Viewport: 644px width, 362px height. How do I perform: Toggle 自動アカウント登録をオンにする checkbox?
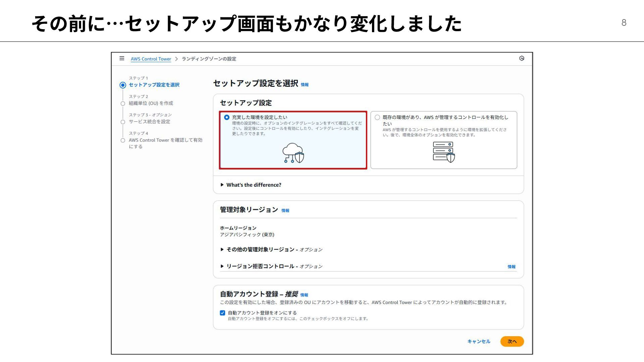click(x=222, y=313)
